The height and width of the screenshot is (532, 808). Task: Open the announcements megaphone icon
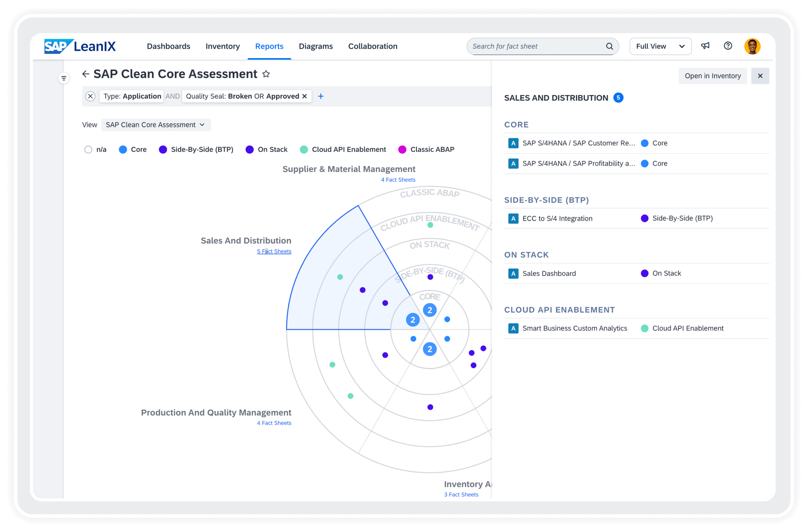[x=705, y=46]
